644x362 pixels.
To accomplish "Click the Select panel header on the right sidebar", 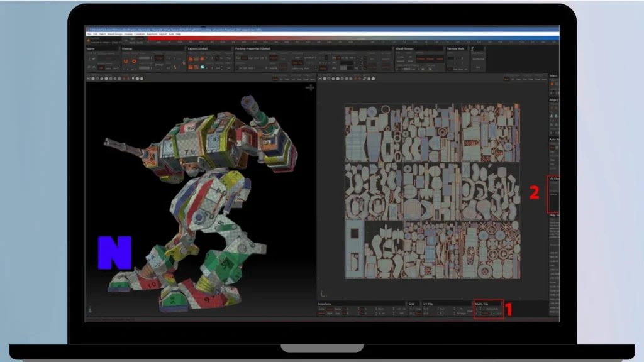I will (553, 75).
